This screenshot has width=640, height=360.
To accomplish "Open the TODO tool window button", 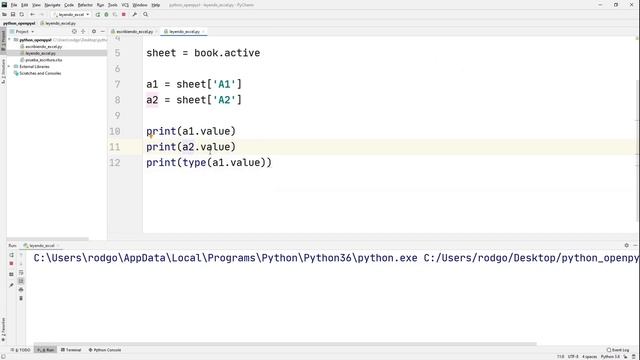I will click(x=20, y=350).
